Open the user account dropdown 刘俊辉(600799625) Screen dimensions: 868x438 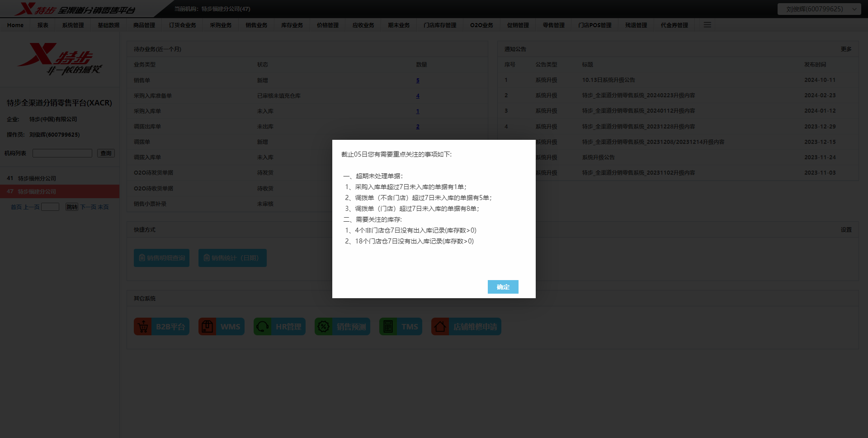tap(819, 9)
